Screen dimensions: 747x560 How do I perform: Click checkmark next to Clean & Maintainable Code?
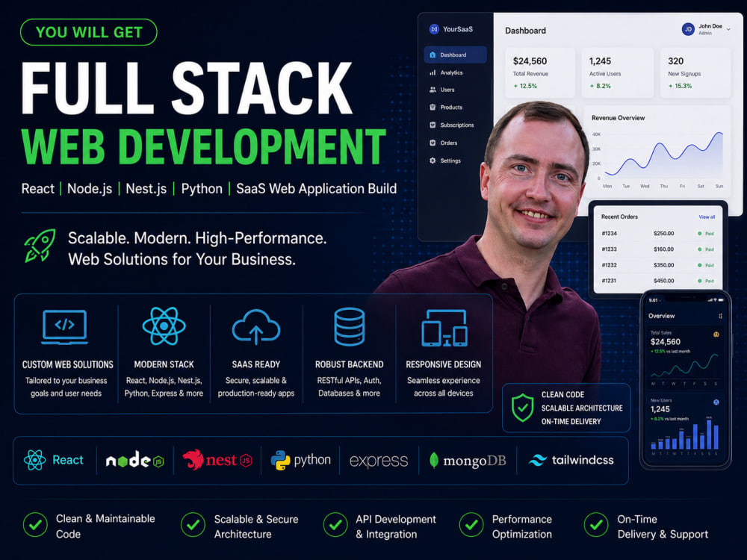35,525
